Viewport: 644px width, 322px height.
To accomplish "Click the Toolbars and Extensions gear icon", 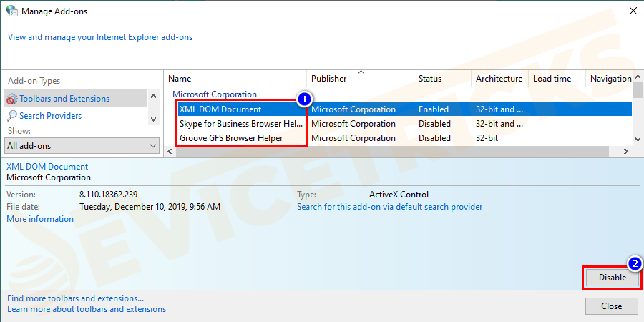I will coord(12,99).
